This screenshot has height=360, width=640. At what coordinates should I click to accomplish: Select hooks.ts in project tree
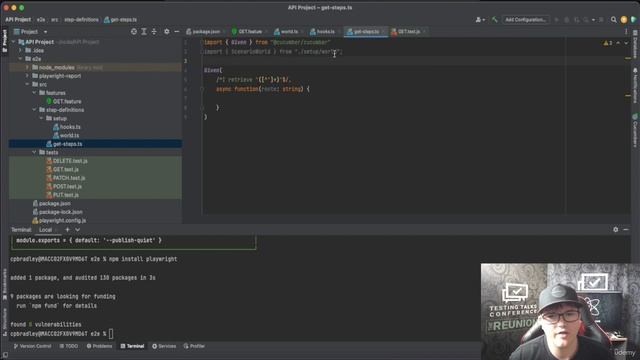point(70,127)
